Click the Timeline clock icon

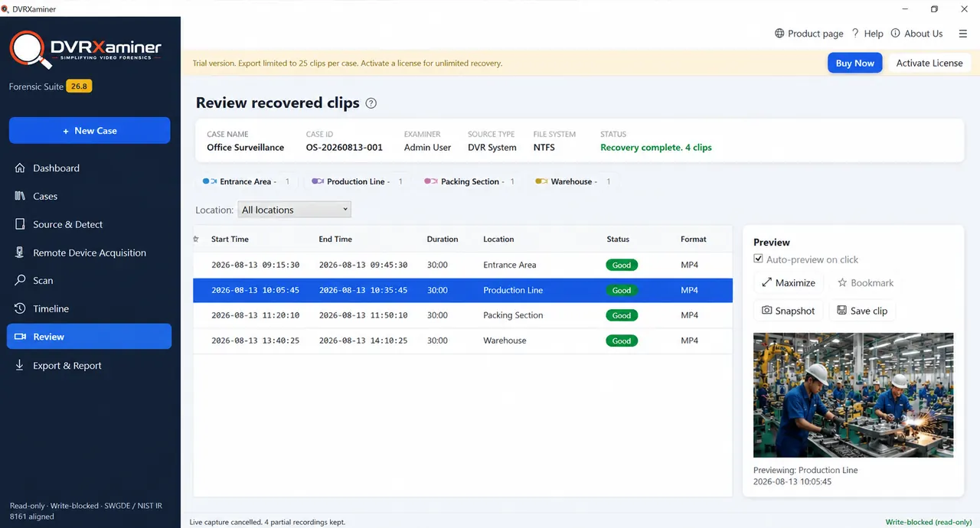[x=20, y=308]
